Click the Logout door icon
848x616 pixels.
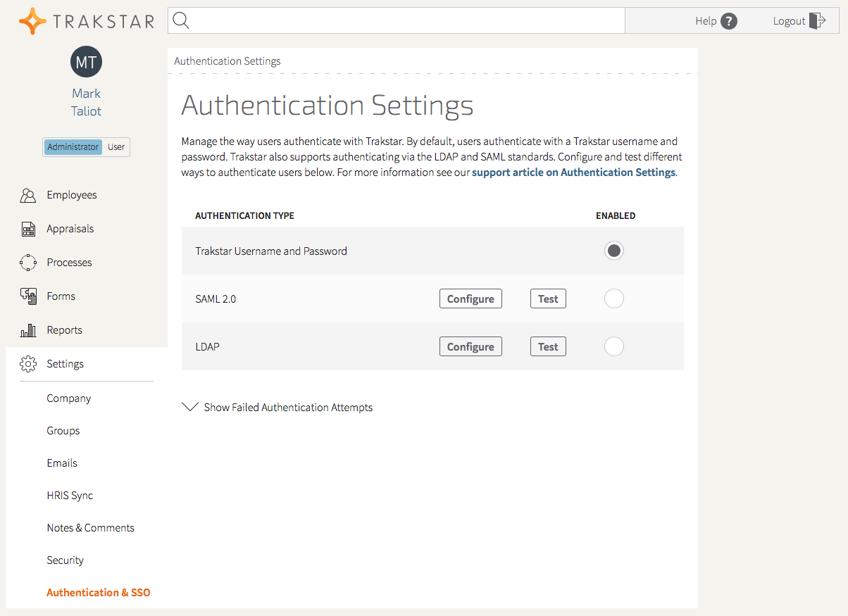click(817, 20)
